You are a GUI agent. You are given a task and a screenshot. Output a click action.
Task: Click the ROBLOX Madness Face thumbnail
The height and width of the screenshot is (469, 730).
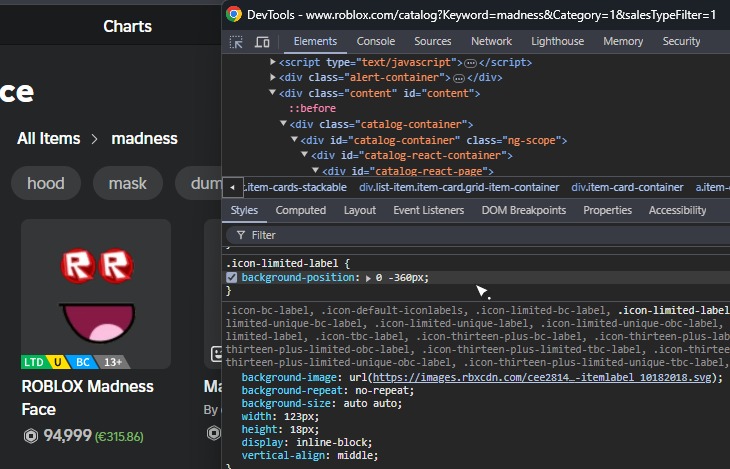click(x=96, y=294)
